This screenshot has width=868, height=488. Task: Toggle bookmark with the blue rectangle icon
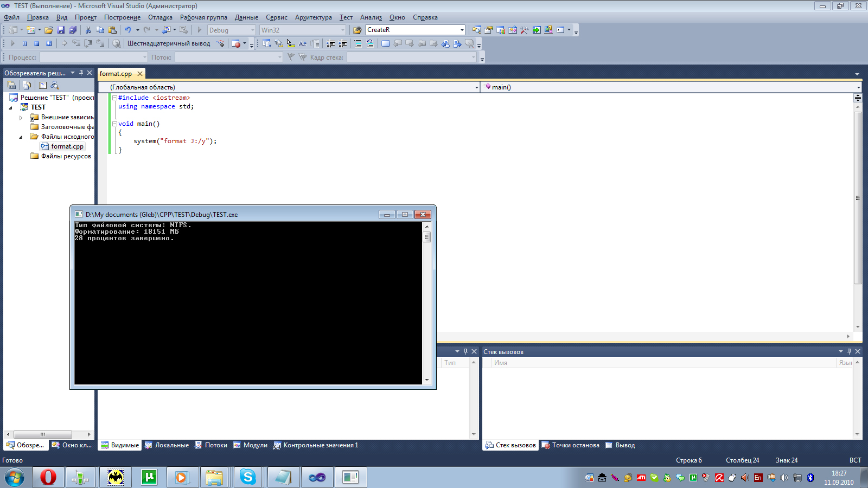[x=386, y=43]
